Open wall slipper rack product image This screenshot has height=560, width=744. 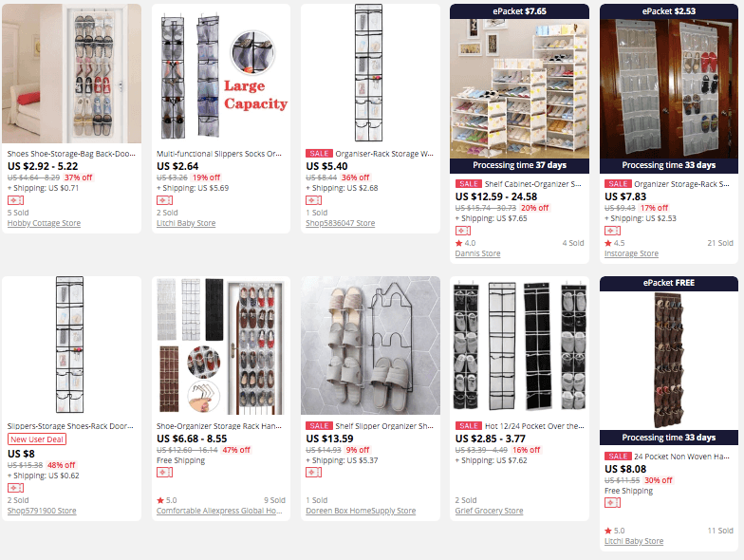click(370, 345)
